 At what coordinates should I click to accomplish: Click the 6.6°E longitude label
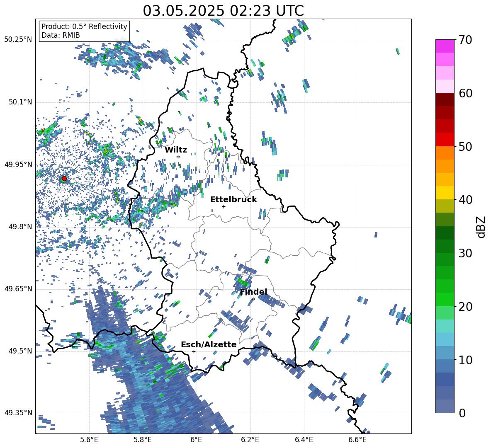click(x=357, y=440)
